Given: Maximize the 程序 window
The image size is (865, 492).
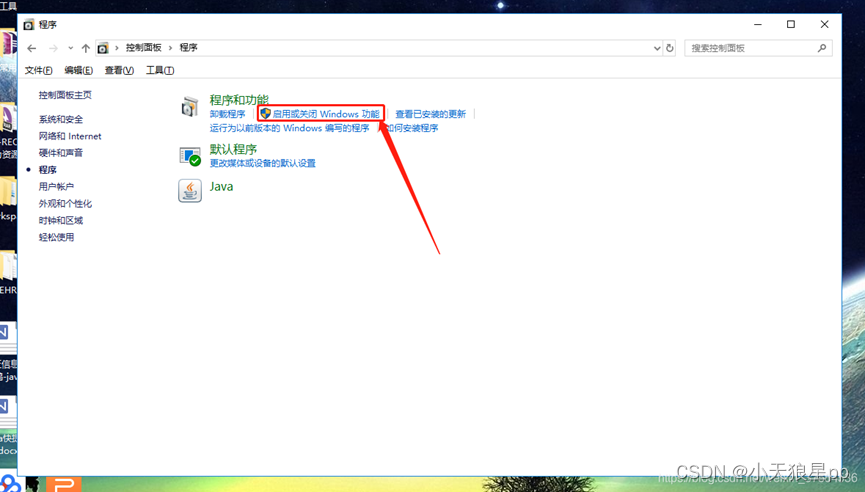Looking at the screenshot, I should [x=791, y=24].
